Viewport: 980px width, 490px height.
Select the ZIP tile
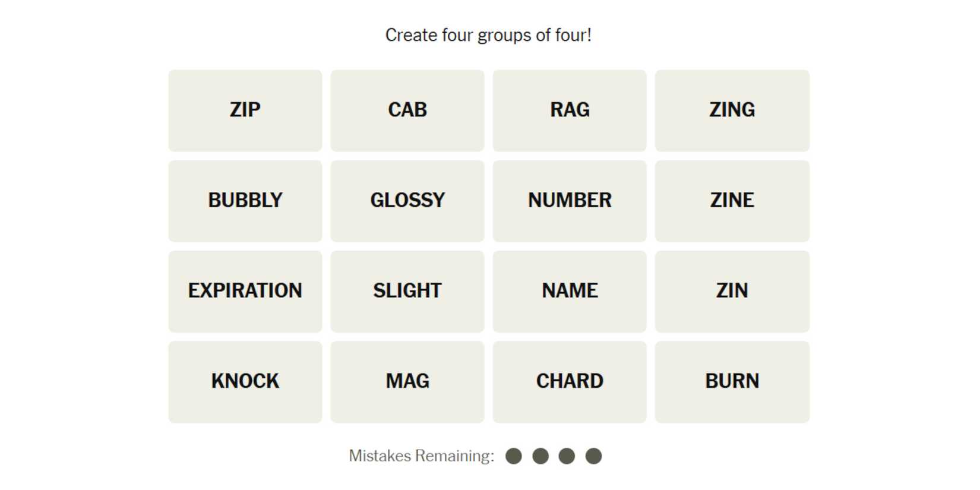point(245,110)
